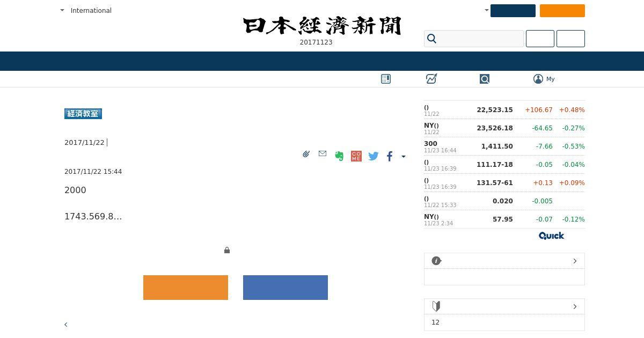Click the search magnifier icon
This screenshot has height=338, width=644.
coord(431,39)
